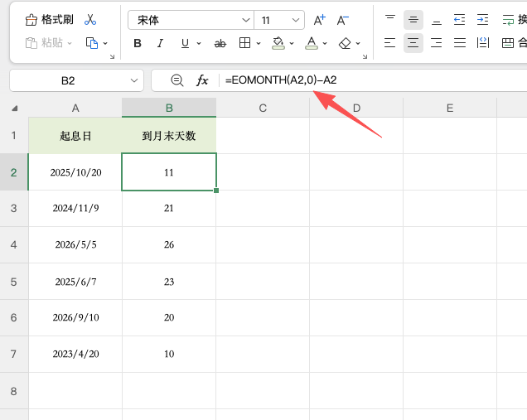Viewport: 527px width, 420px height.
Task: Select column D header
Action: 356,108
